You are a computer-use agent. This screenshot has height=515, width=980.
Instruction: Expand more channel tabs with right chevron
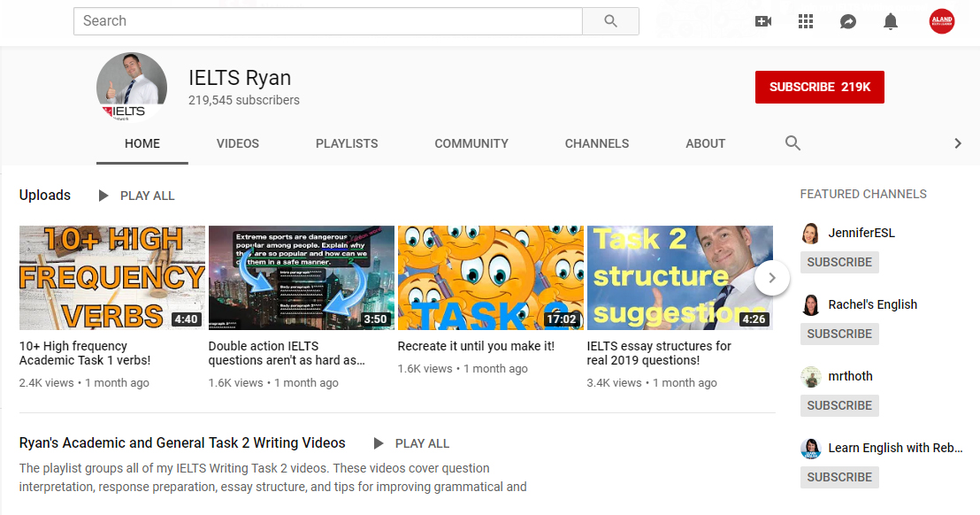coord(958,143)
